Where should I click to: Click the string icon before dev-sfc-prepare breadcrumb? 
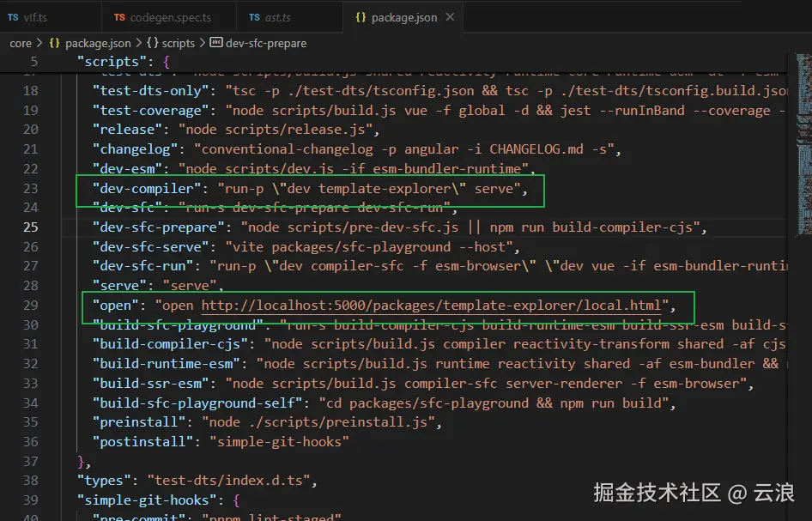tap(216, 42)
